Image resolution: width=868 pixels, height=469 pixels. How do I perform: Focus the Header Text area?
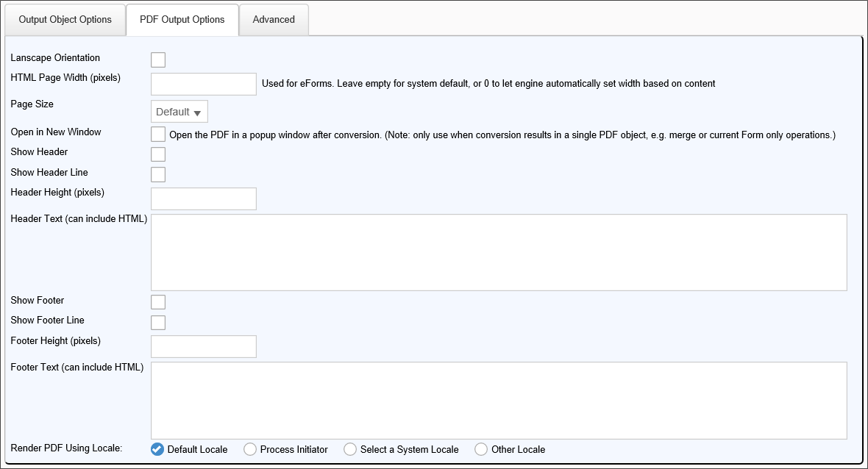(499, 252)
